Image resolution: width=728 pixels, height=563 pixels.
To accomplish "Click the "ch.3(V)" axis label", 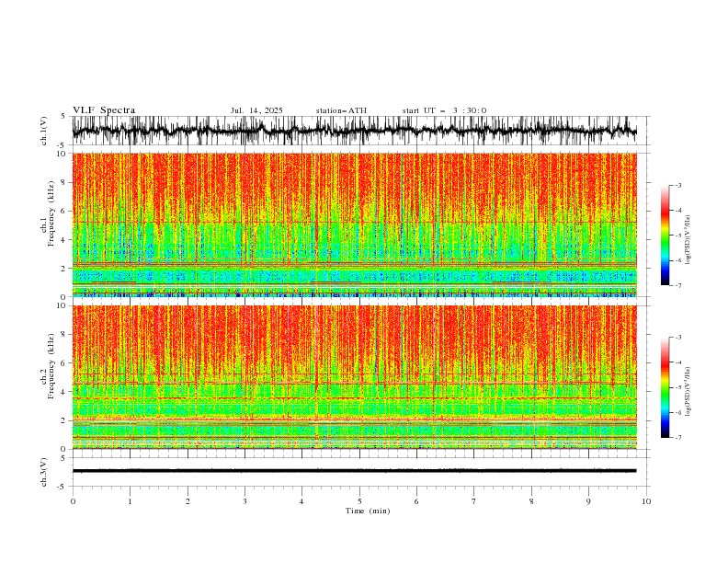I will pyautogui.click(x=44, y=472).
